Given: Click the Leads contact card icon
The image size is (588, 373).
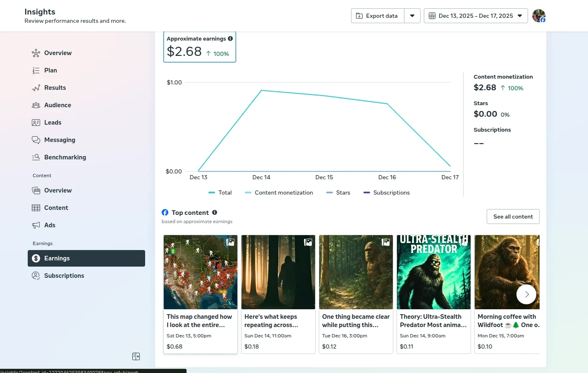Looking at the screenshot, I should click(36, 123).
